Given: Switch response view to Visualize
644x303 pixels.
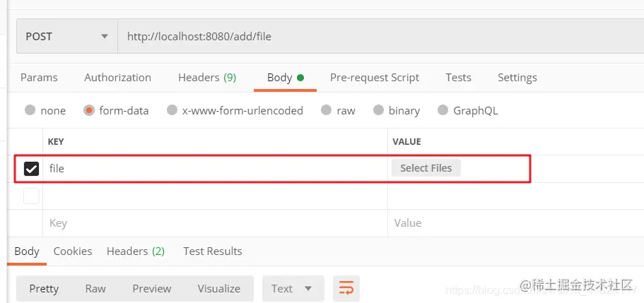Looking at the screenshot, I should click(219, 289).
